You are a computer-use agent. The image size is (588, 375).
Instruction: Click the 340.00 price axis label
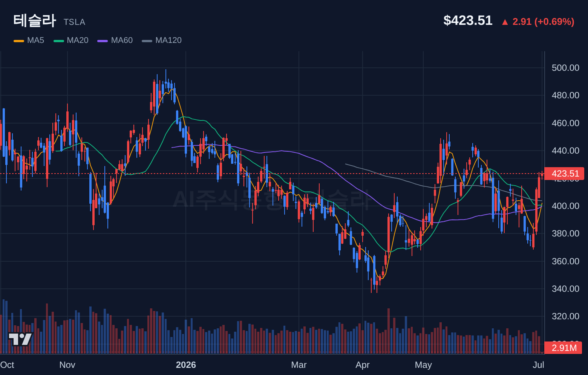[565, 289]
